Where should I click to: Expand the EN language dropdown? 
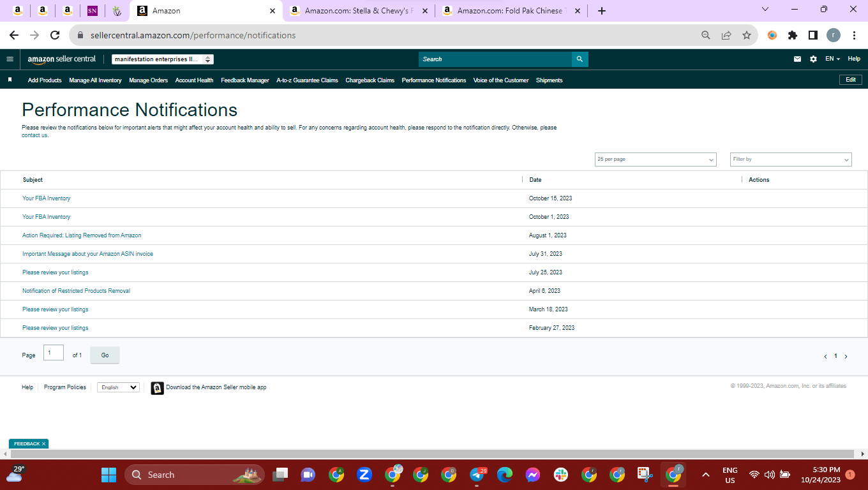point(832,59)
